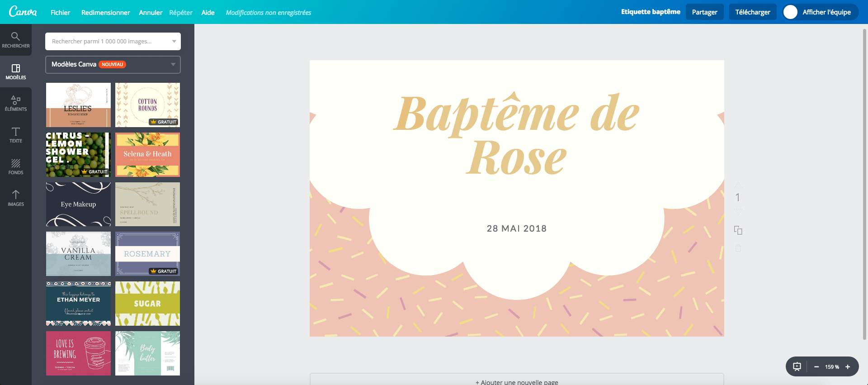Open the Images upload panel

[16, 198]
